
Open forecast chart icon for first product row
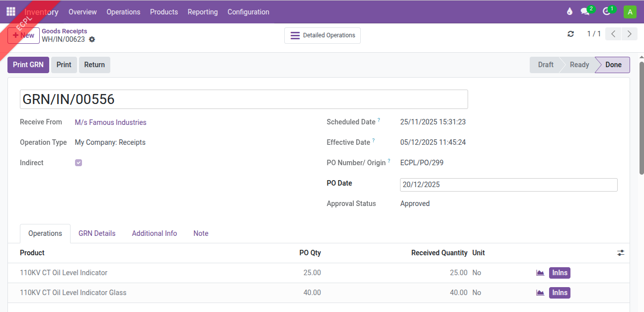pos(540,273)
